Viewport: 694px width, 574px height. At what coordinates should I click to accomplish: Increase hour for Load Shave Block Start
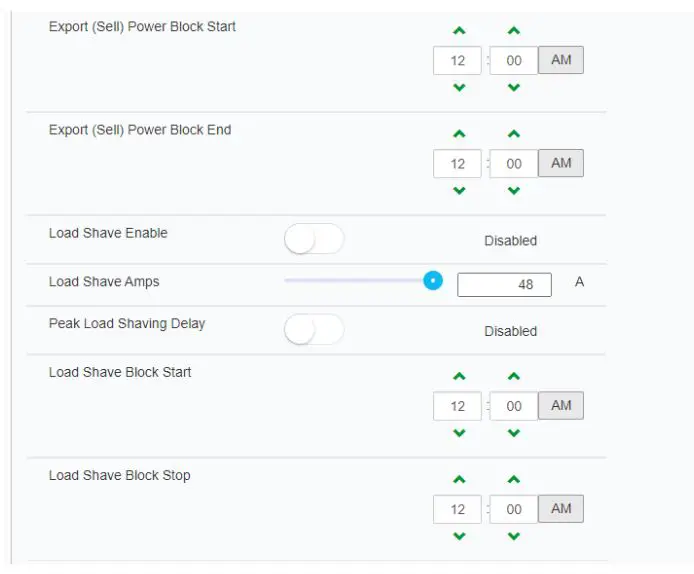pos(459,377)
